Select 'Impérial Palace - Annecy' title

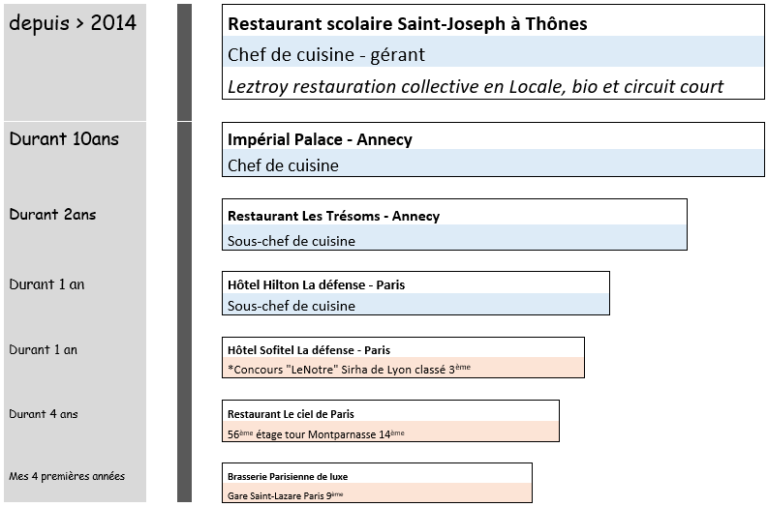tap(320, 140)
